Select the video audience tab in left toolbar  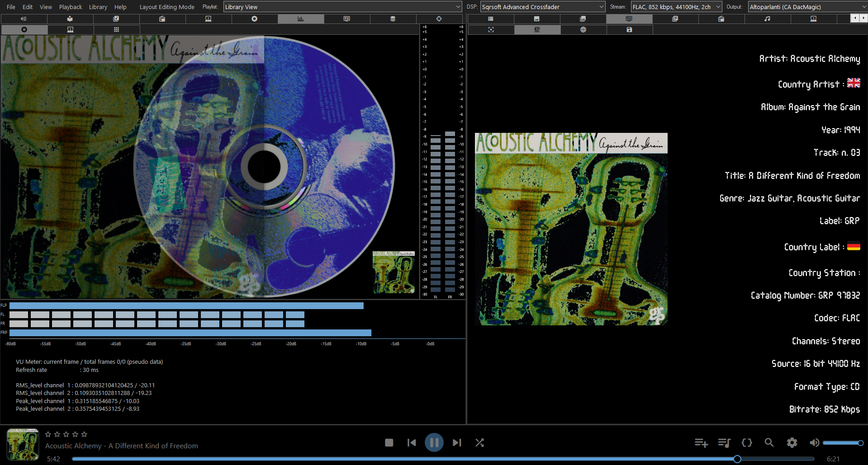click(x=209, y=19)
